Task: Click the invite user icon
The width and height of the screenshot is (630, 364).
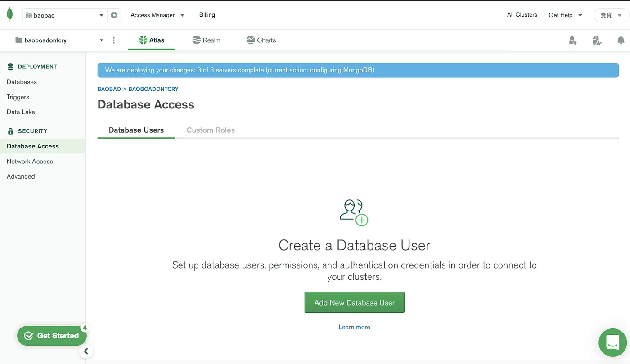Action: (x=573, y=40)
